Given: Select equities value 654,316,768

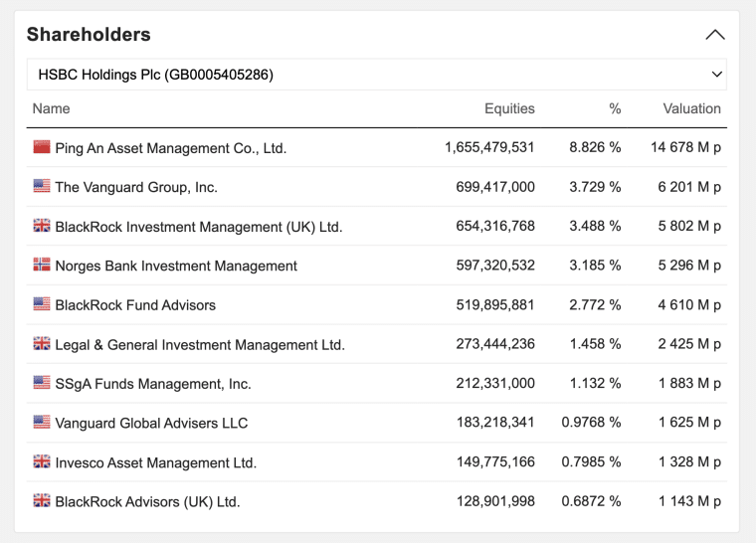Looking at the screenshot, I should pos(495,226).
